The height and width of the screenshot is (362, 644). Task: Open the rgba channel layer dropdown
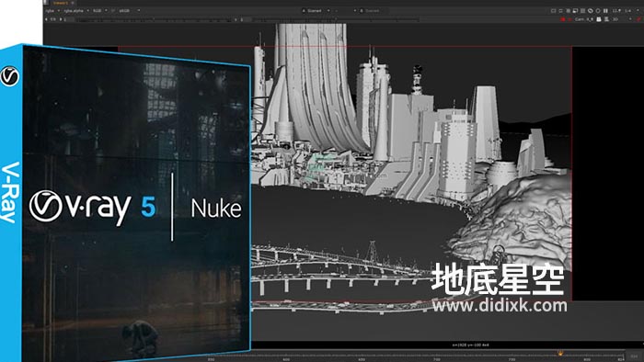tap(52, 11)
